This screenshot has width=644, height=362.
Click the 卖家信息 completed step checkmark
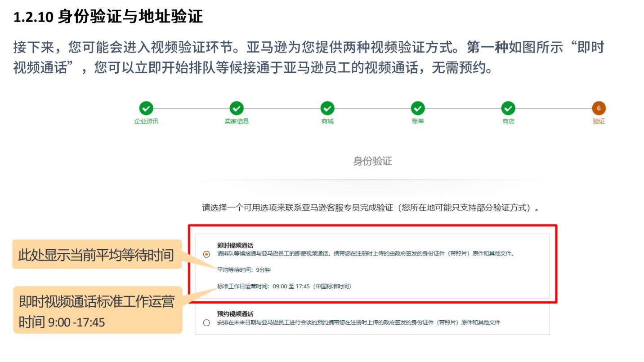click(x=237, y=108)
